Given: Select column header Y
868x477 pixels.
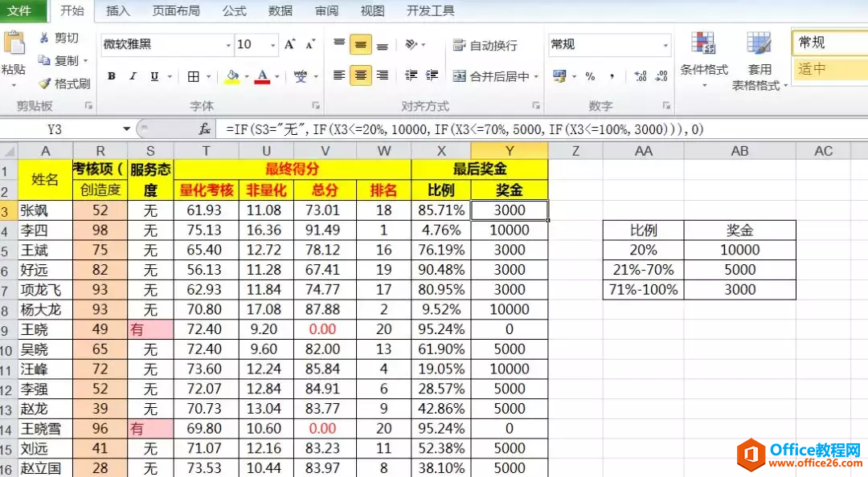Looking at the screenshot, I should [x=510, y=150].
